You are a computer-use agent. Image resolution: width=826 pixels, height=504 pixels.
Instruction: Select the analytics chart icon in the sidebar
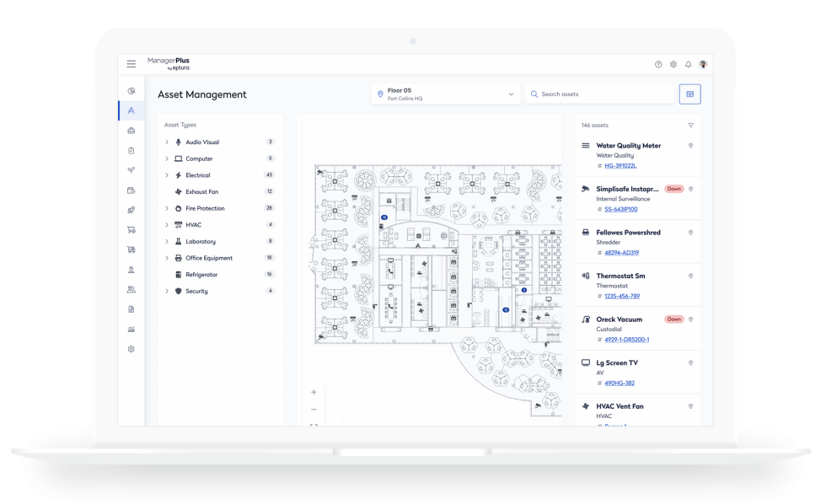(131, 329)
